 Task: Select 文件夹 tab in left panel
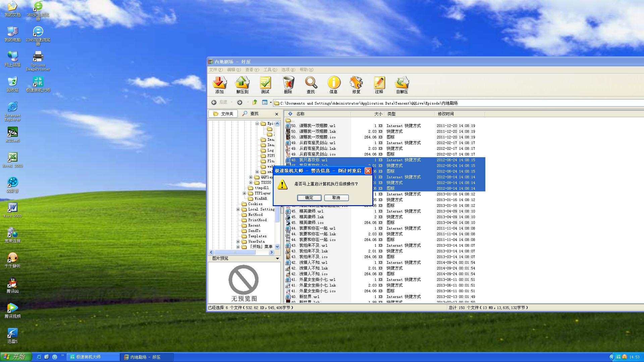point(224,114)
